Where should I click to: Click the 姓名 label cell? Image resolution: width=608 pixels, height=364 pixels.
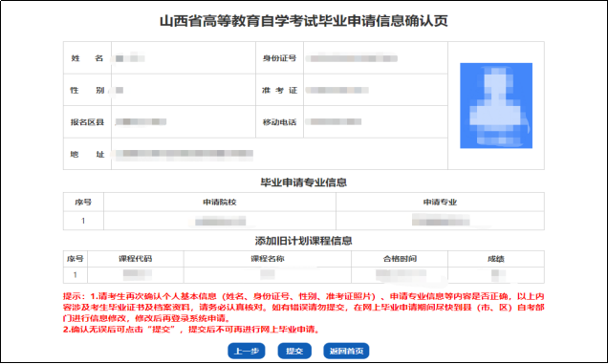[x=87, y=58]
